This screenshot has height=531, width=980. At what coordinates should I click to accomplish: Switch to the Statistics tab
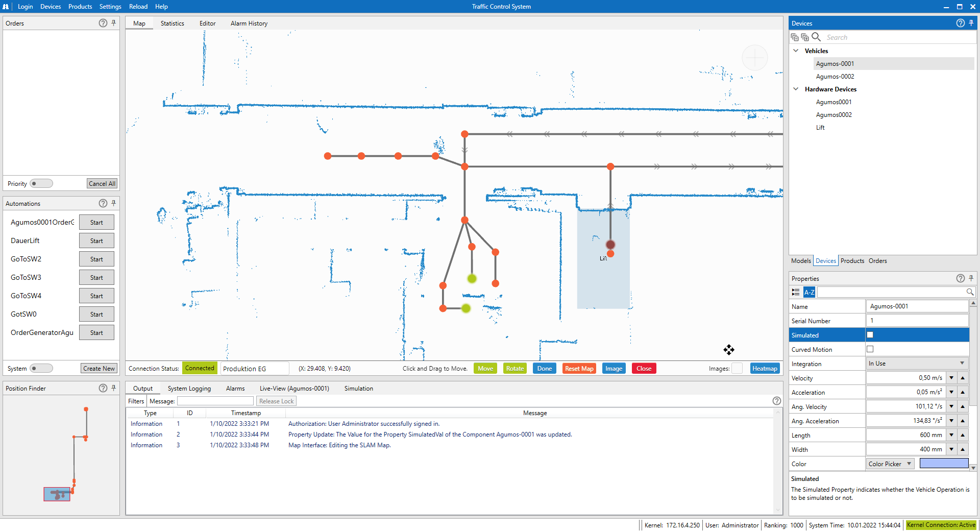172,23
